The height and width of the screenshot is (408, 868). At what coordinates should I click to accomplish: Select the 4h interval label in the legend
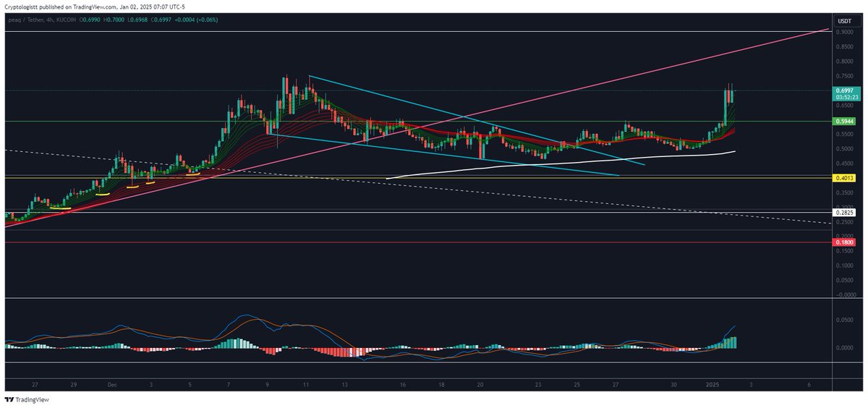tap(51, 20)
